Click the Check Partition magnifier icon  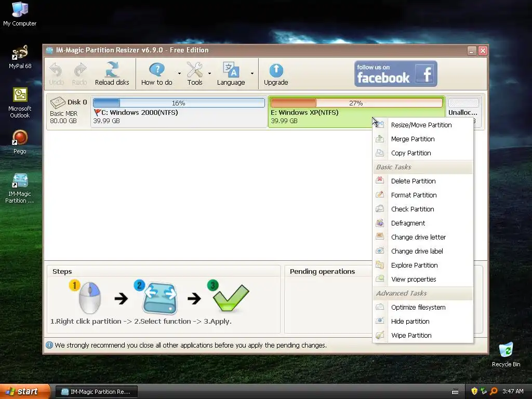[380, 209]
